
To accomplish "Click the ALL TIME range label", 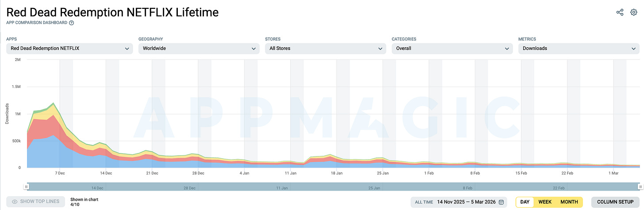I will 424,202.
